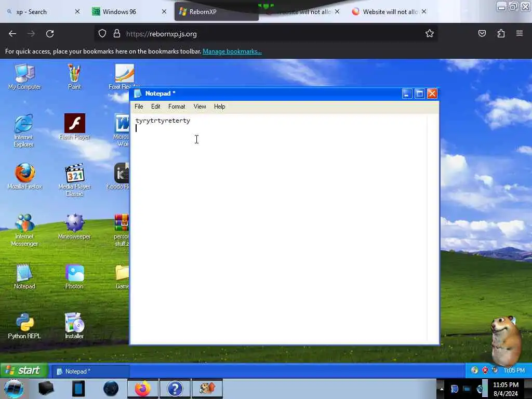Open Internet Messenger desktop icon
The height and width of the screenshot is (399, 532).
24,230
